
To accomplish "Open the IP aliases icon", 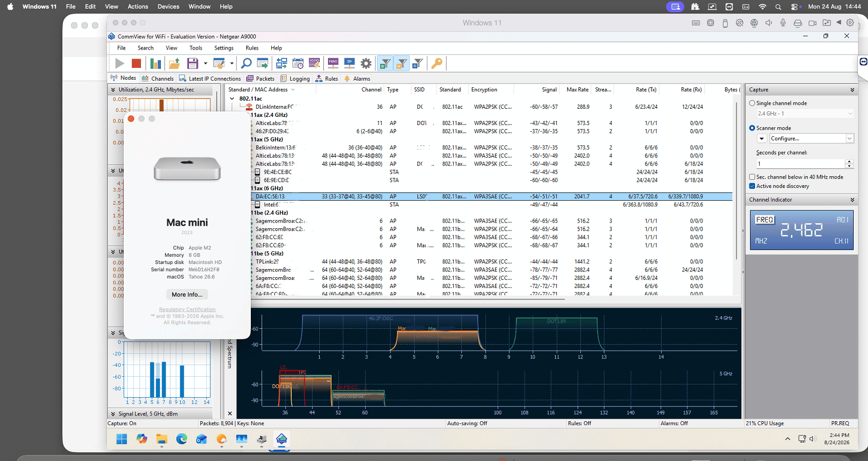I will pyautogui.click(x=349, y=63).
